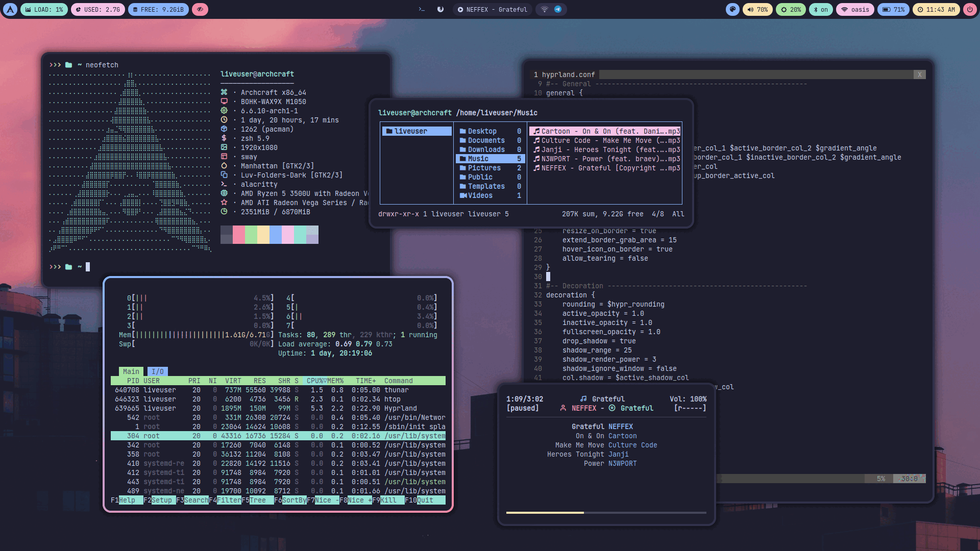Click the wifi icon next to Telegram
Viewport: 980px width, 551px height.
click(545, 10)
